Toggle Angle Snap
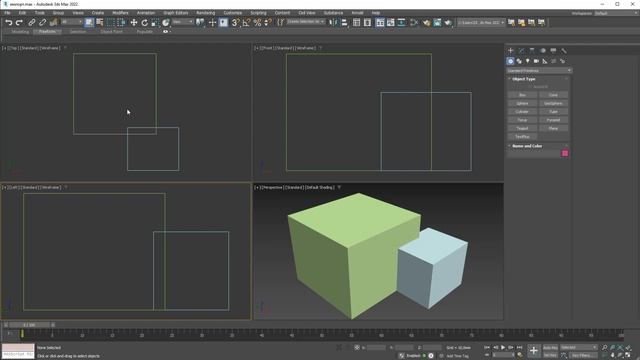The image size is (640, 360). 246,22
